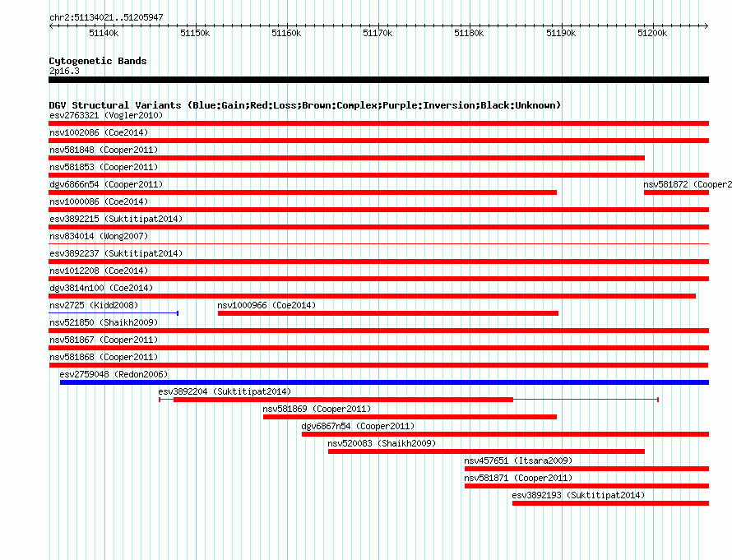Click the esv3892204 (Suktitipat2014) label
The image size is (732, 560).
[x=225, y=391]
